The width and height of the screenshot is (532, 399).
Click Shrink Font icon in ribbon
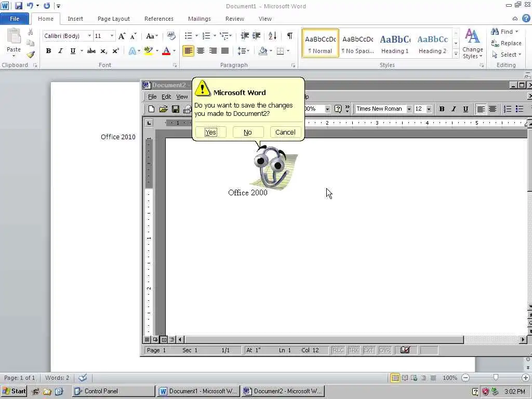(x=134, y=36)
